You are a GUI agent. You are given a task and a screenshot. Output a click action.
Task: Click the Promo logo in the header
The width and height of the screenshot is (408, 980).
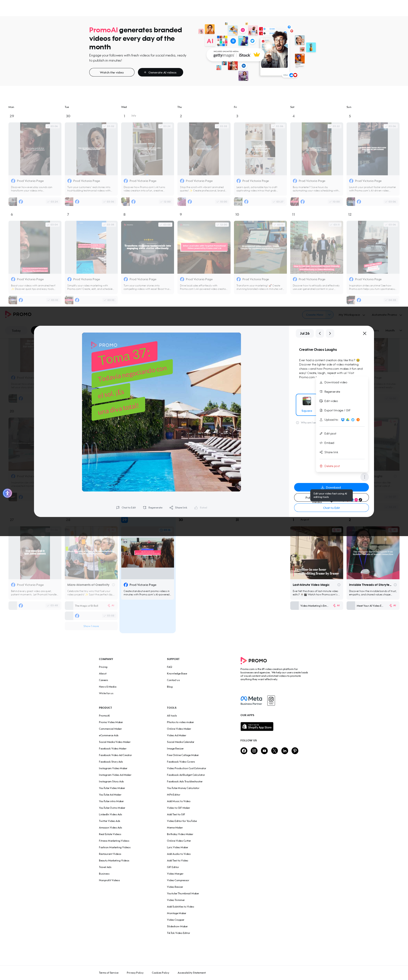(x=18, y=314)
